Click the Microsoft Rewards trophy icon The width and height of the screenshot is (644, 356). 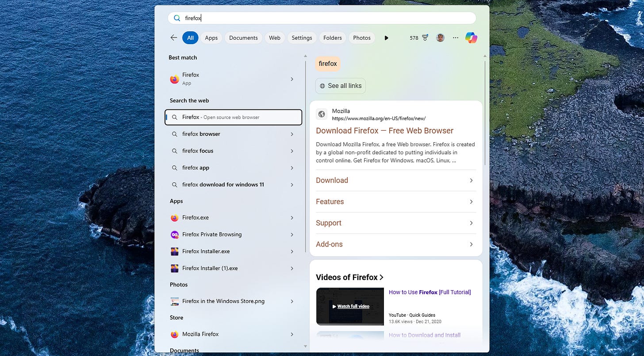[x=424, y=38]
